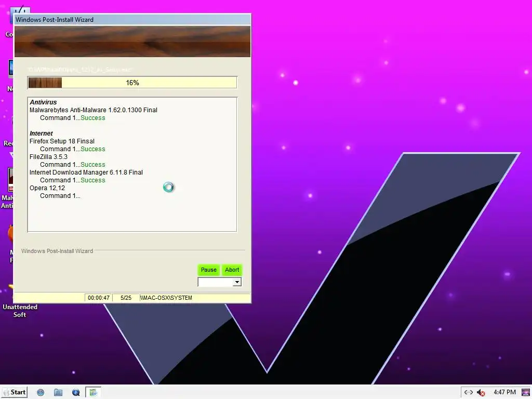Select Malwarebytes Anti-Malware 1.62.0.1300 Final row
Image resolution: width=532 pixels, height=399 pixels.
pyautogui.click(x=94, y=110)
